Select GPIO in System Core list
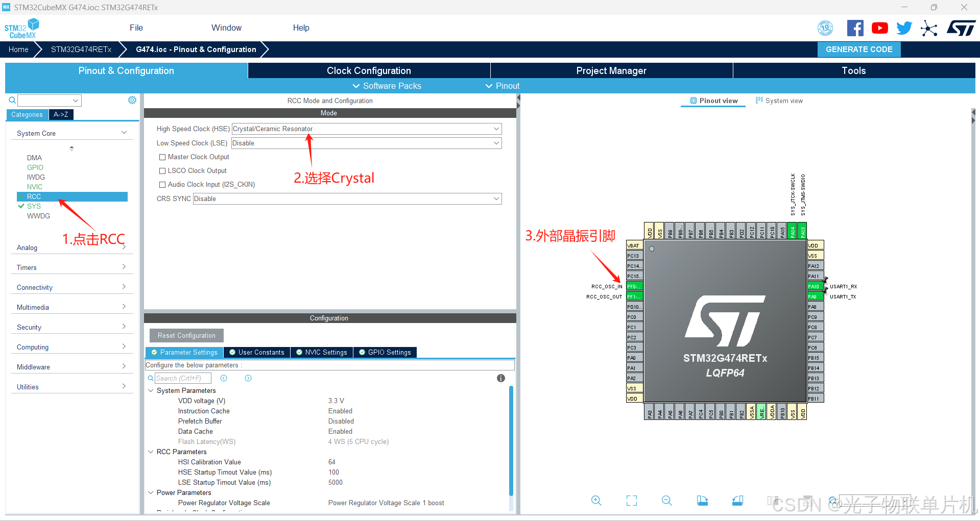The height and width of the screenshot is (521, 980). [35, 167]
